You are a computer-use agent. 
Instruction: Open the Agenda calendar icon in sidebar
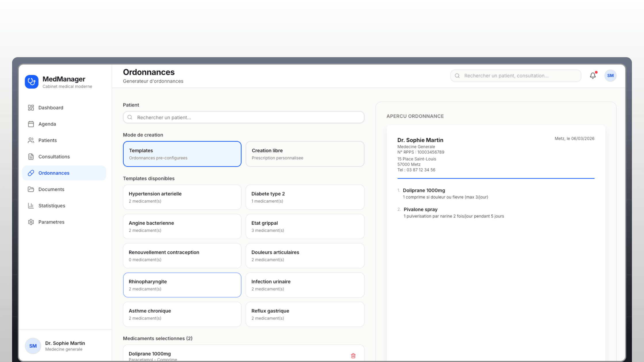(31, 124)
